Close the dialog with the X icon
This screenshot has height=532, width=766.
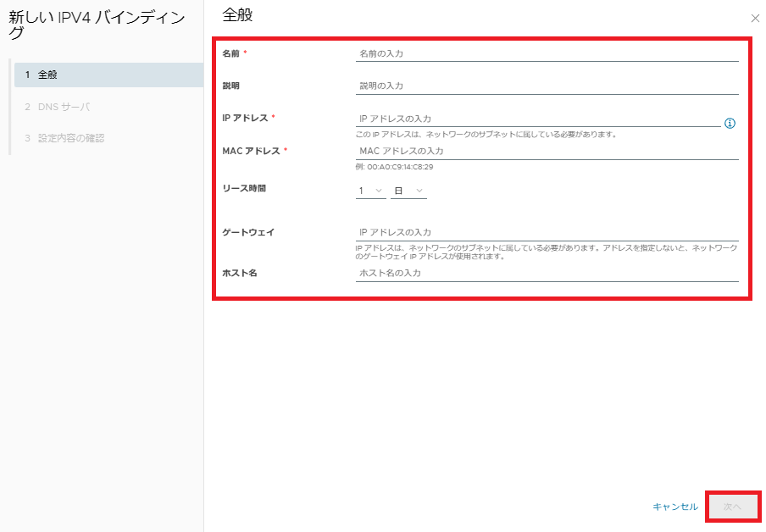tap(755, 19)
